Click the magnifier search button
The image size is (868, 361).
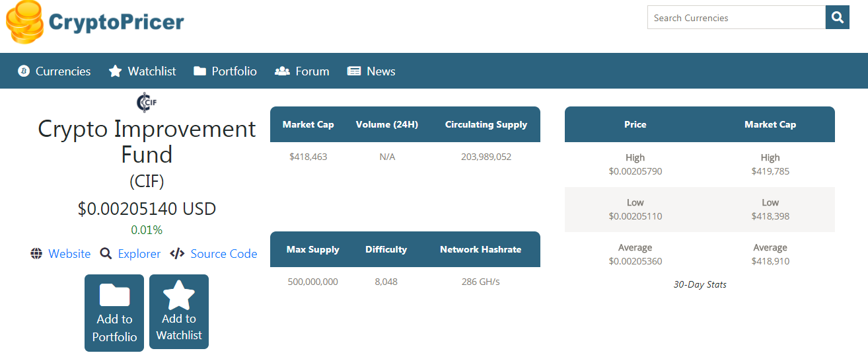coord(837,17)
